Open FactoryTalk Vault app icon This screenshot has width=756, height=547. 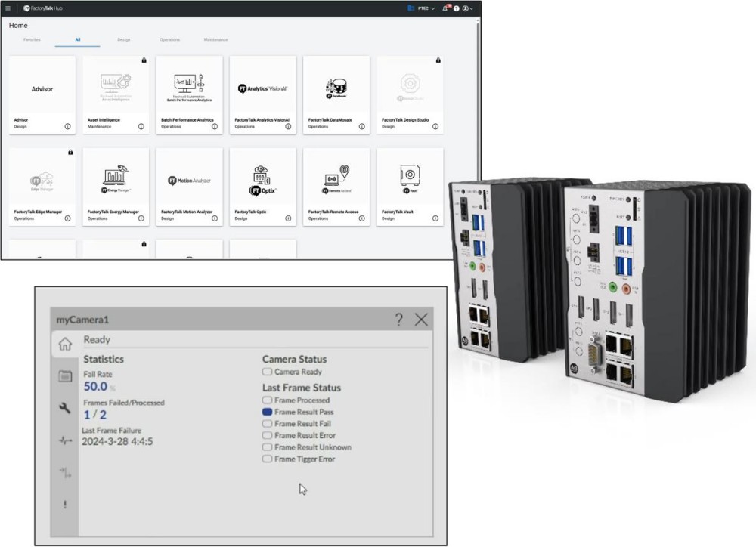point(410,179)
